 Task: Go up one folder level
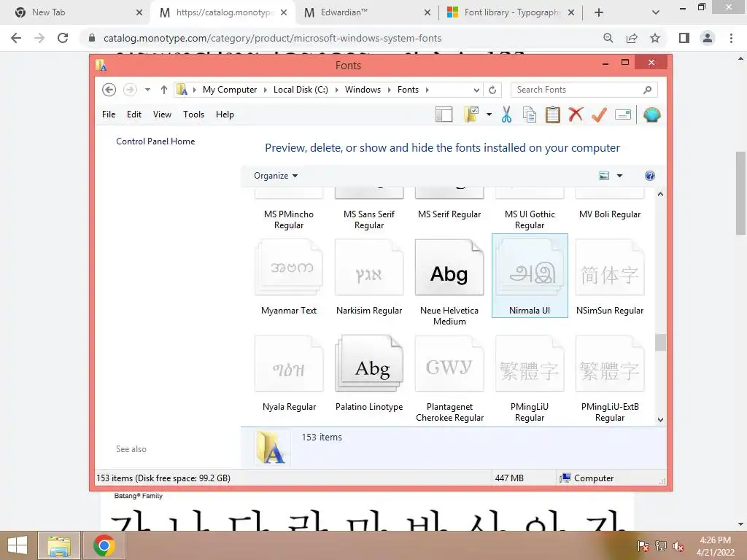tap(164, 90)
